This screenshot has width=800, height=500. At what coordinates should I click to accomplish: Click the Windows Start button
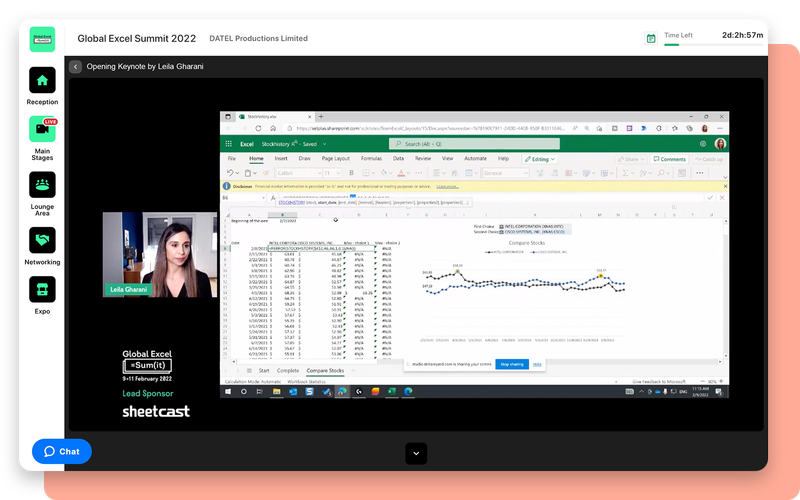tap(228, 391)
